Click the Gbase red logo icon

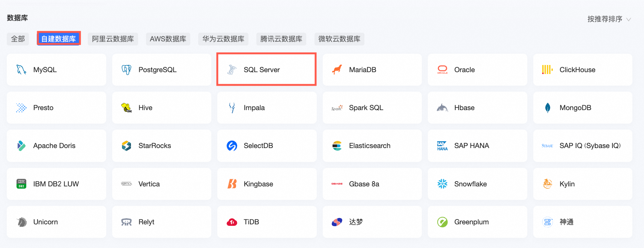pyautogui.click(x=337, y=184)
